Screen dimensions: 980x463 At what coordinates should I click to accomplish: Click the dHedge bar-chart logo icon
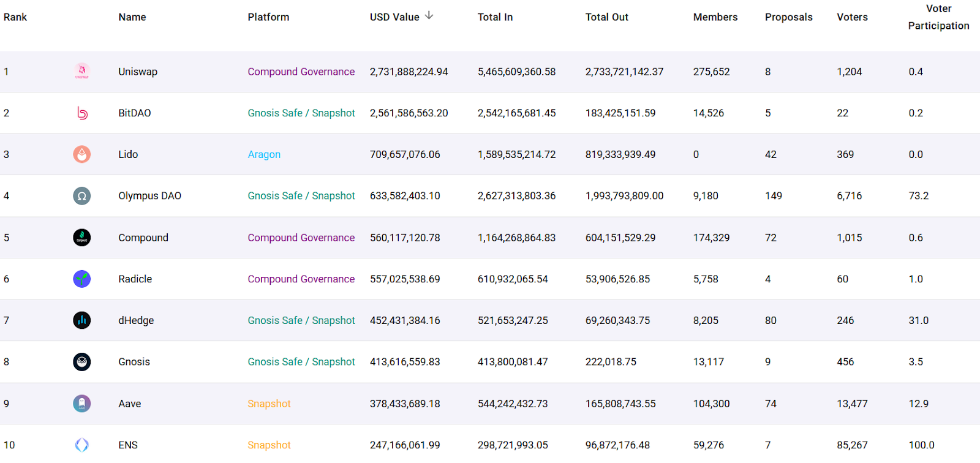pos(81,320)
